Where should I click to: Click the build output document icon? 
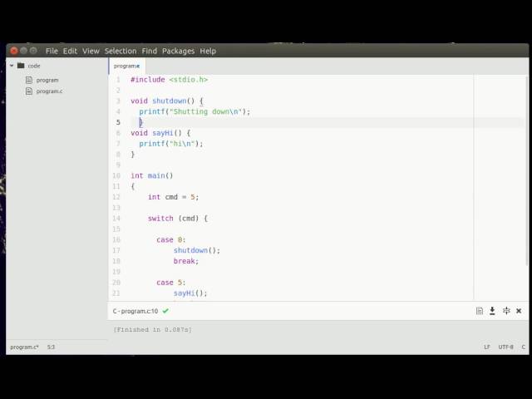[479, 311]
